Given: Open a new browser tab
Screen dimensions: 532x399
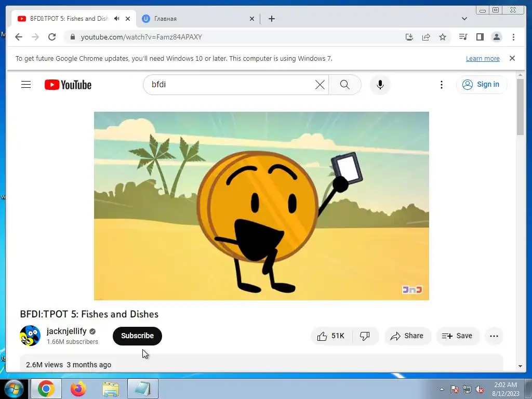Looking at the screenshot, I should pos(271,19).
